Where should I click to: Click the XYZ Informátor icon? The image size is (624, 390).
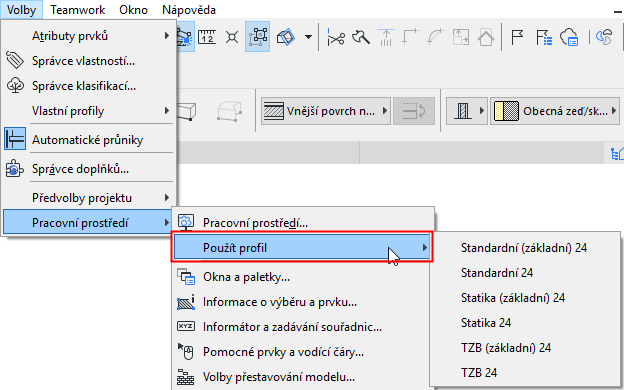pos(186,326)
